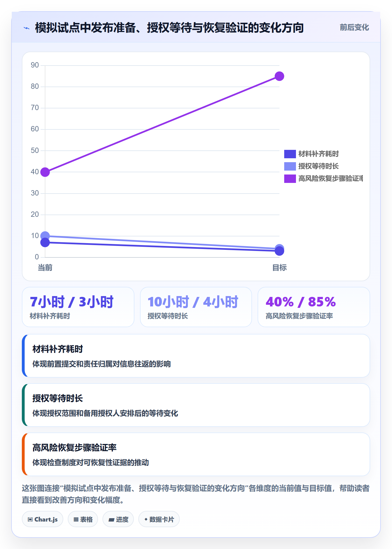The height and width of the screenshot is (549, 392).
Task: Click the text 体现检查制度对可恢复性证据的推动
Action: coord(91,462)
